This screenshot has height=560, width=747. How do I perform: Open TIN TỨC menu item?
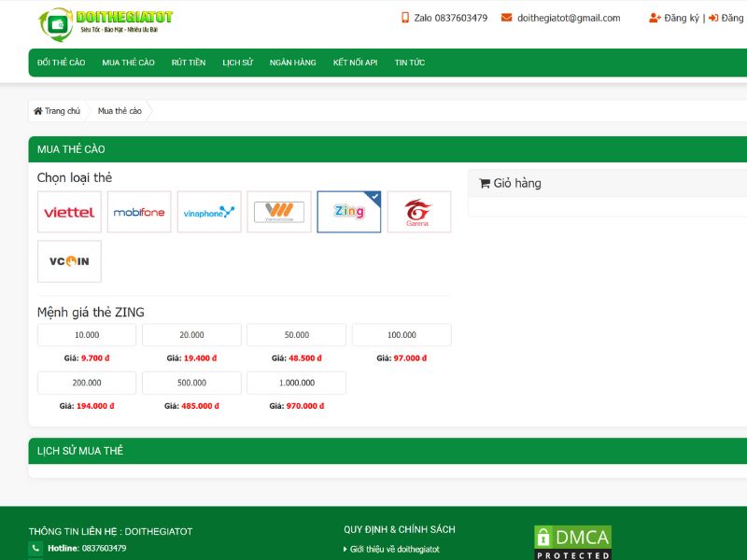(410, 63)
